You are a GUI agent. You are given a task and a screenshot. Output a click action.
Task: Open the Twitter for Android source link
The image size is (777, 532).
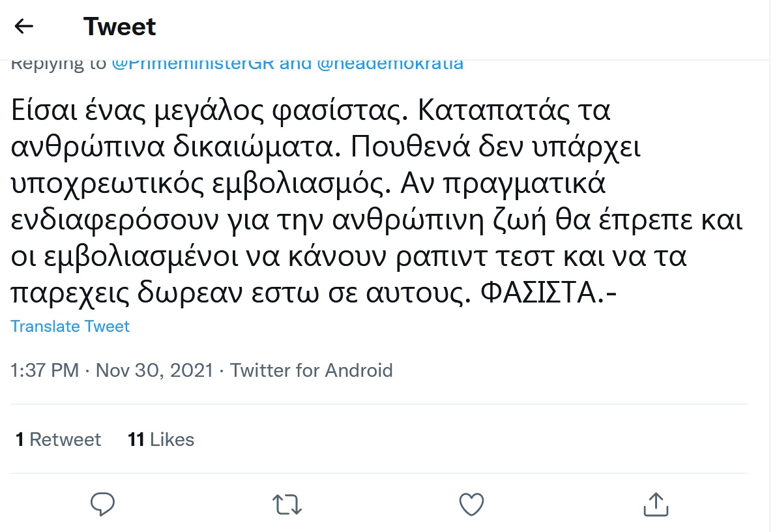pyautogui.click(x=312, y=371)
